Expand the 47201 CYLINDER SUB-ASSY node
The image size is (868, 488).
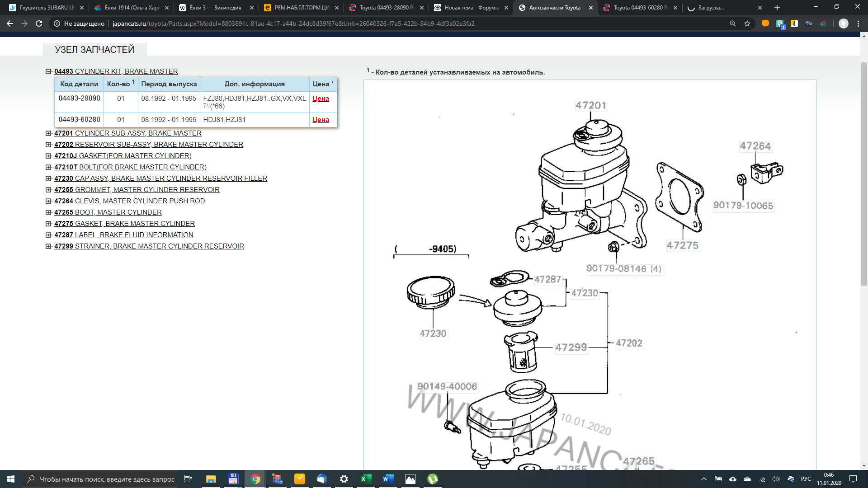(48, 133)
